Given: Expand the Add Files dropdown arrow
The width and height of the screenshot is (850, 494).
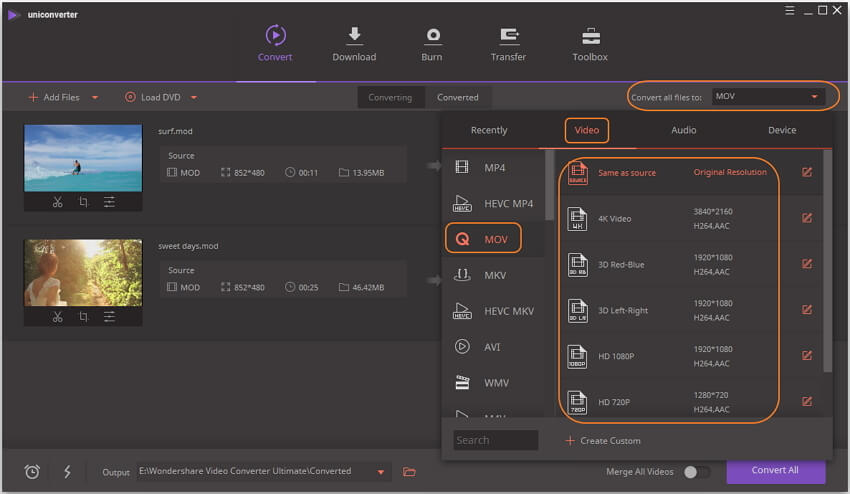Looking at the screenshot, I should pos(95,98).
